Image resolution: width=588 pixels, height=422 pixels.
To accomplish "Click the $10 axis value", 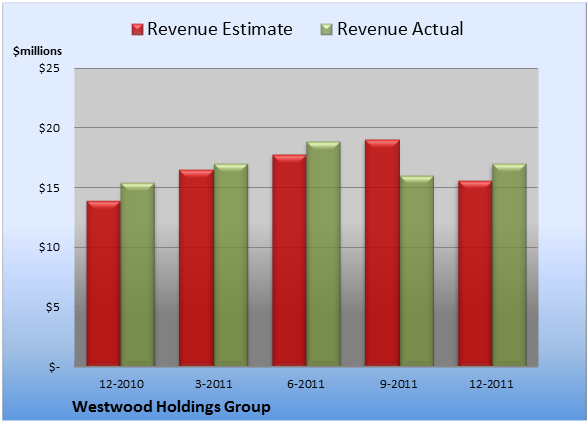I will (49, 247).
